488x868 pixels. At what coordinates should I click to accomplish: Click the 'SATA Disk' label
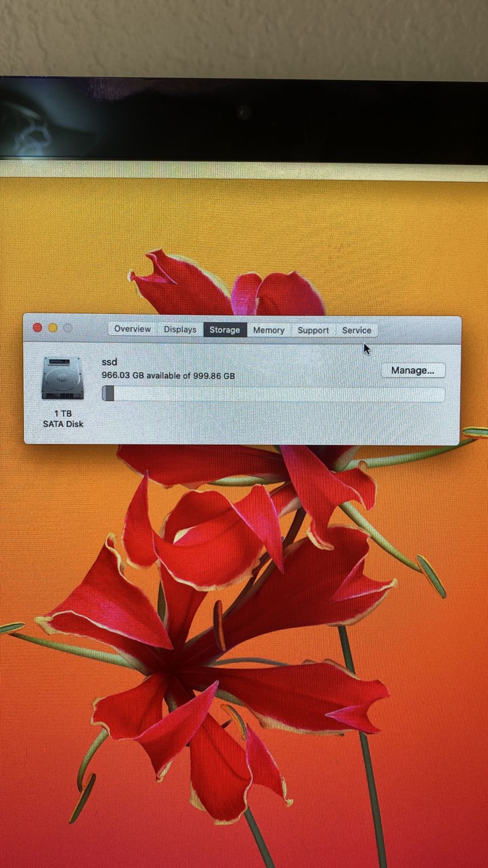click(x=63, y=424)
